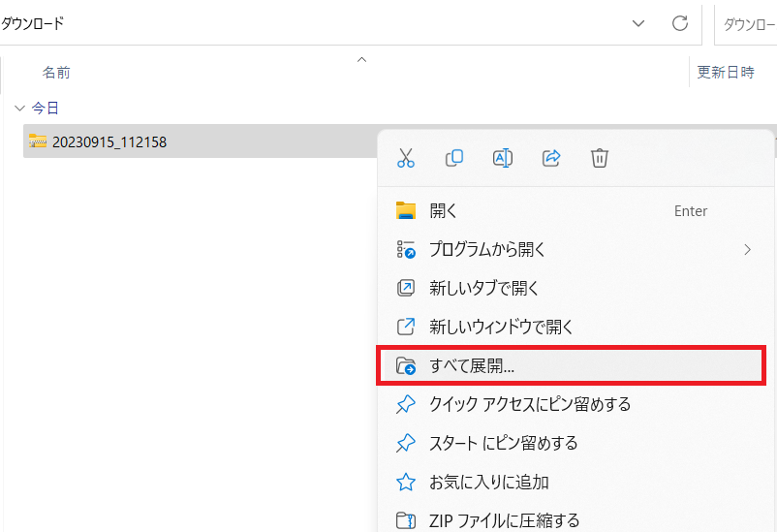
Task: Open the プログラムから開く submenu
Action: tap(575, 249)
